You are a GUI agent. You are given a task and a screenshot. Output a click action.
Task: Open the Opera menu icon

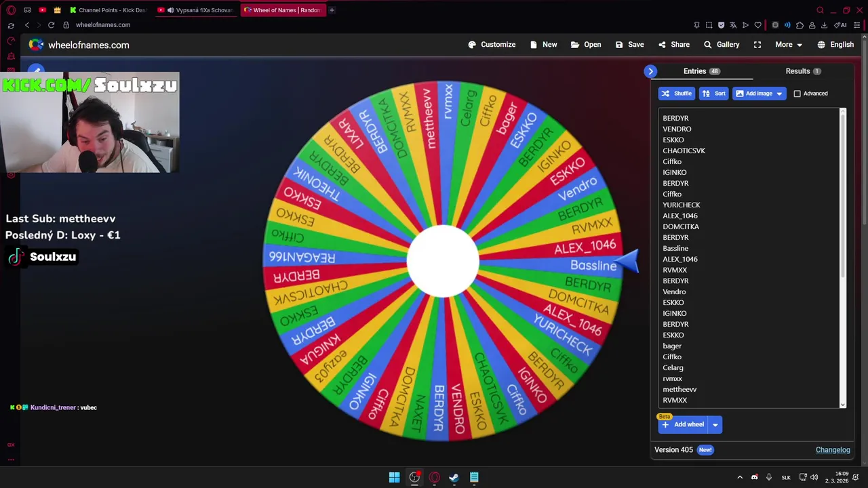click(x=11, y=10)
